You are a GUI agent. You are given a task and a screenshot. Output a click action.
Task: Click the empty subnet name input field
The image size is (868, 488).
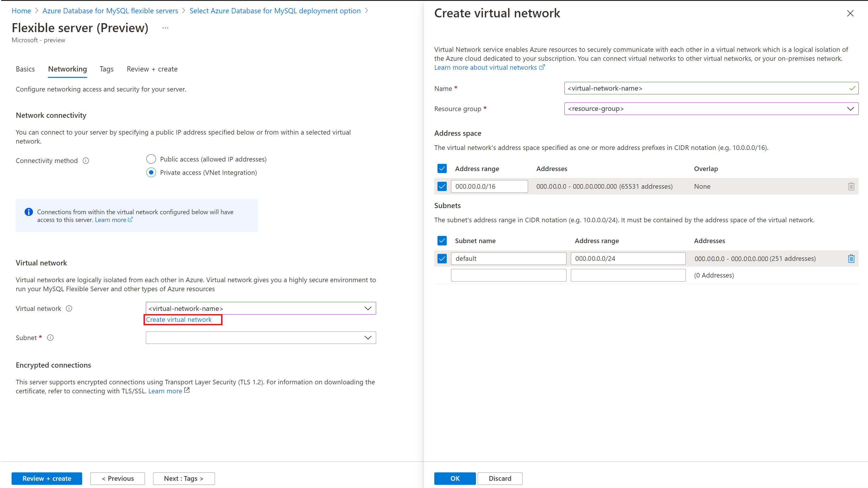[x=508, y=275]
